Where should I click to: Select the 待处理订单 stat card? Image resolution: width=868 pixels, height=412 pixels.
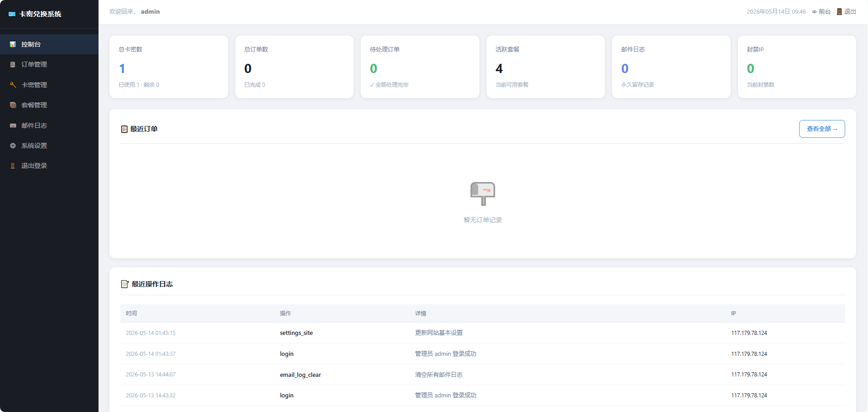point(420,67)
